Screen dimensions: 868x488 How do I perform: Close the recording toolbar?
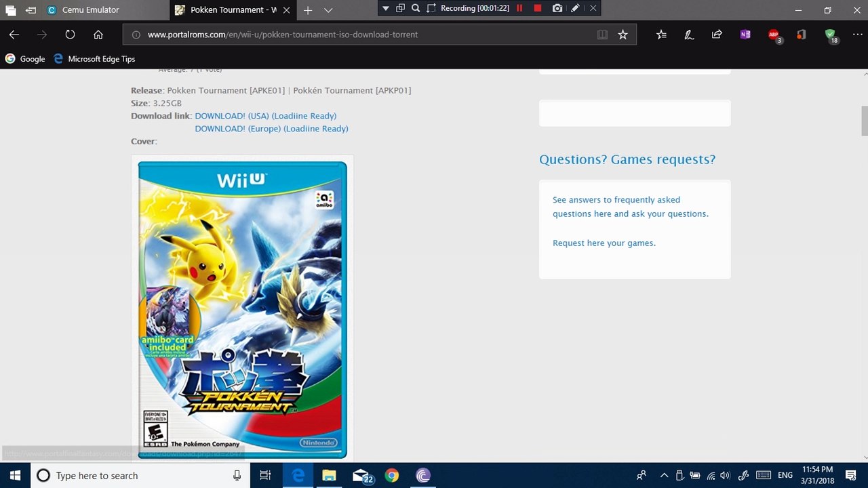(x=593, y=8)
